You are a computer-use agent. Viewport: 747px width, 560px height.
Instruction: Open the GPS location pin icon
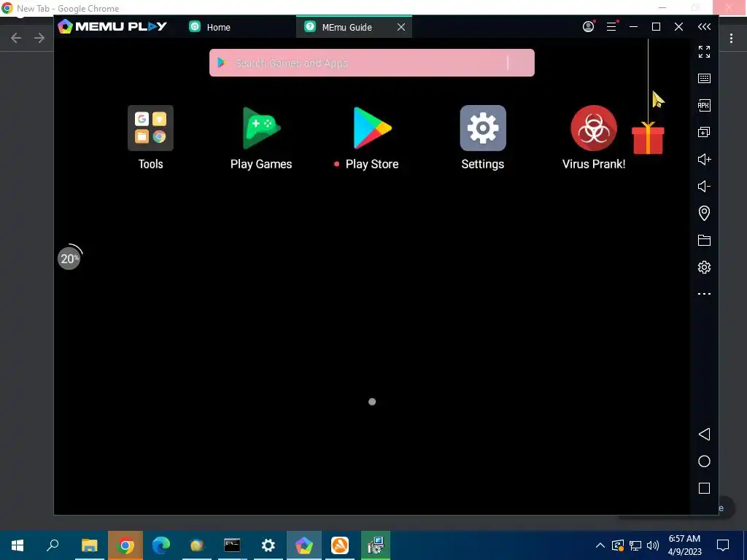click(x=704, y=213)
